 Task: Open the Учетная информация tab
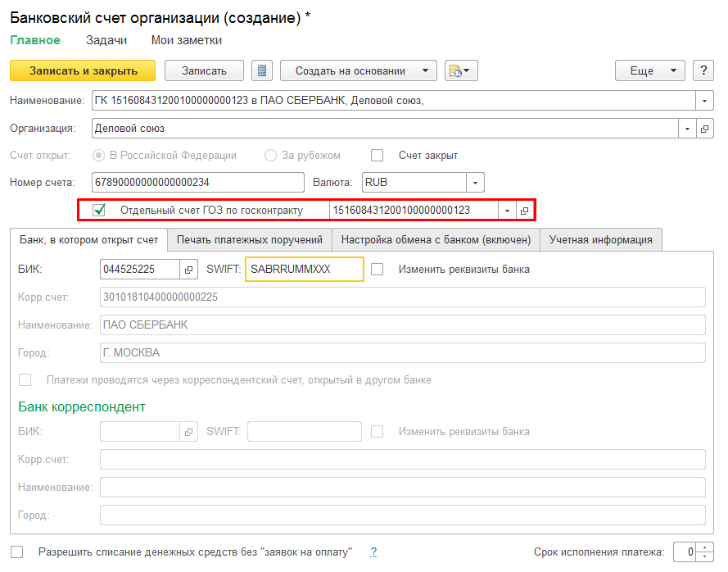[x=600, y=239]
